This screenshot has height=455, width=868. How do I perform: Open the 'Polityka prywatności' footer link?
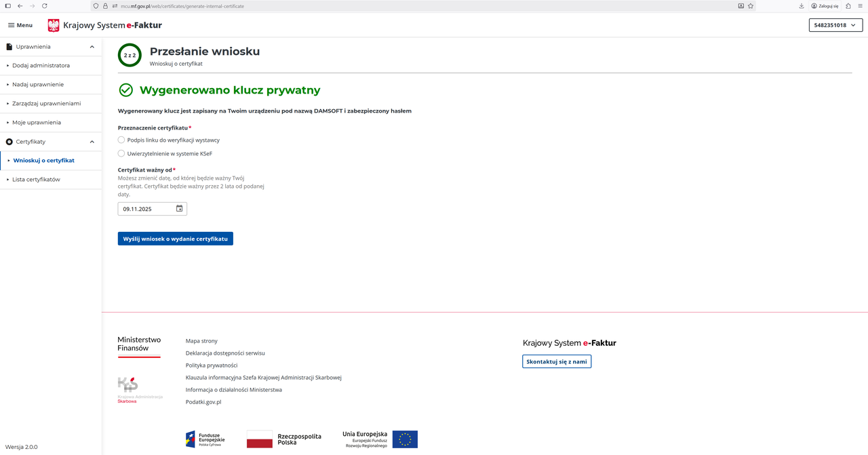pyautogui.click(x=212, y=365)
